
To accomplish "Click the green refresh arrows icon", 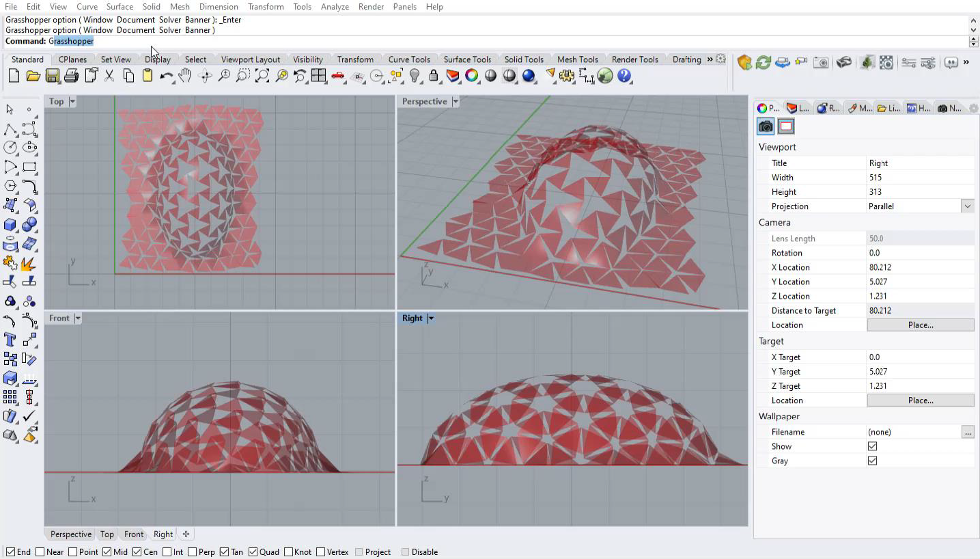I will (x=764, y=63).
